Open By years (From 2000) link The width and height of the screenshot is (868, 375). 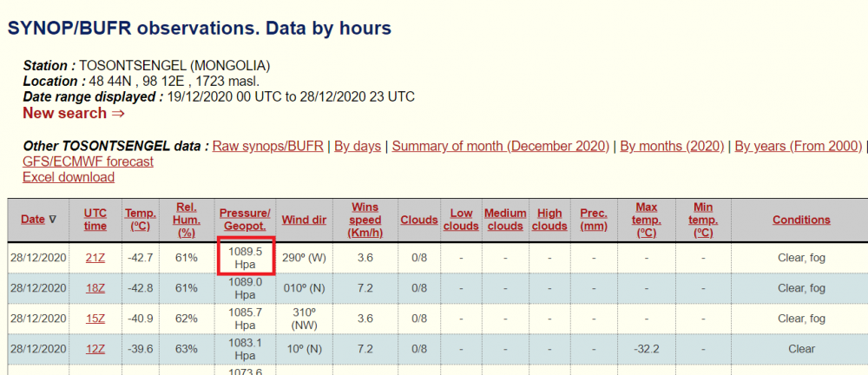(798, 146)
